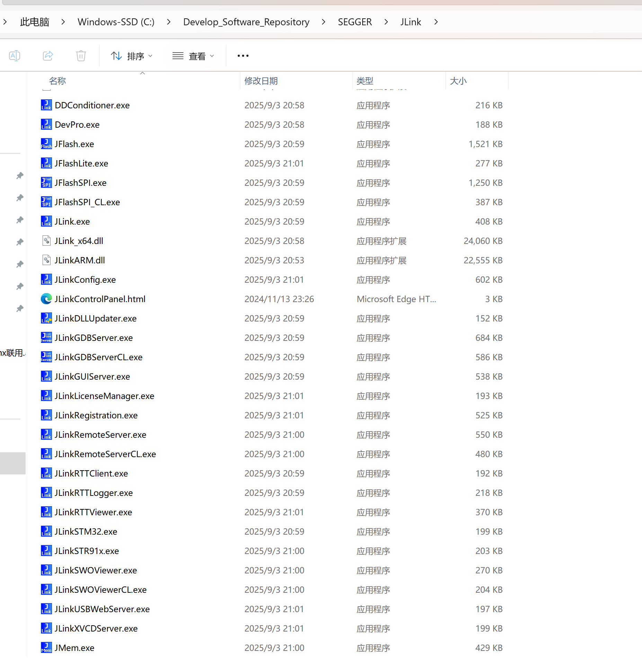
Task: Click the JFlashSPI.exe file icon
Action: pyautogui.click(x=46, y=183)
